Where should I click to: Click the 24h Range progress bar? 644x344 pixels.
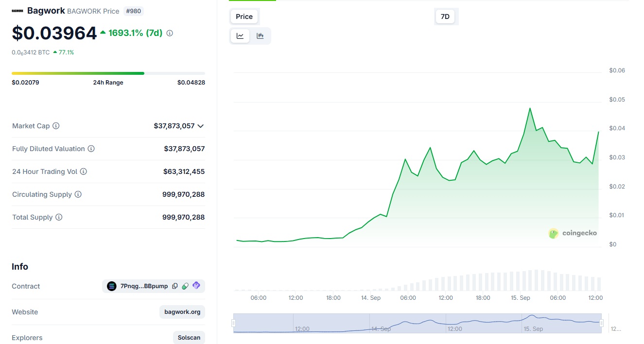tap(108, 73)
